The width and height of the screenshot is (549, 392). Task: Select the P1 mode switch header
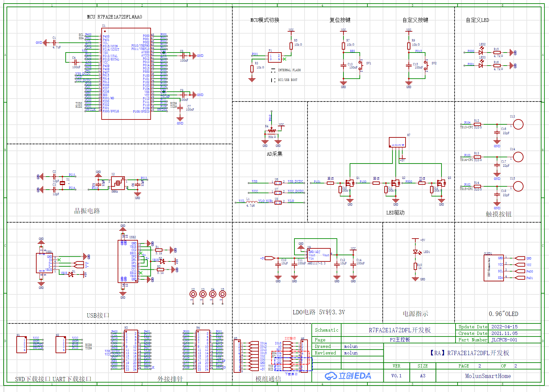tap(274, 57)
